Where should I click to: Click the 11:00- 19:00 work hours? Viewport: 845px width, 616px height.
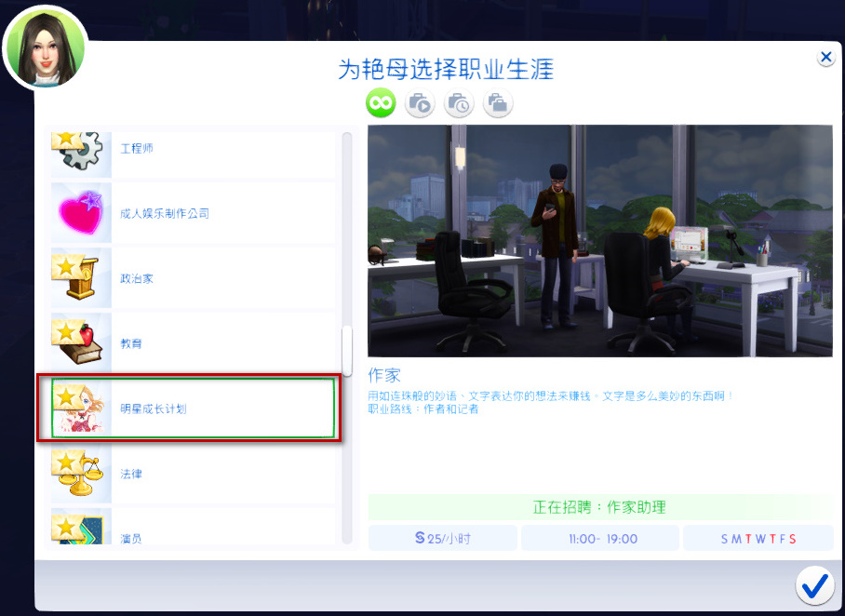click(x=600, y=538)
